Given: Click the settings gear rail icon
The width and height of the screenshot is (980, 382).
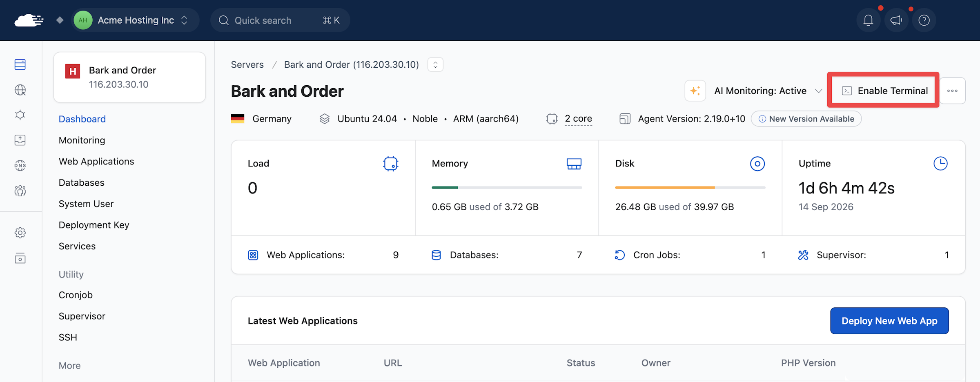Looking at the screenshot, I should [x=20, y=233].
